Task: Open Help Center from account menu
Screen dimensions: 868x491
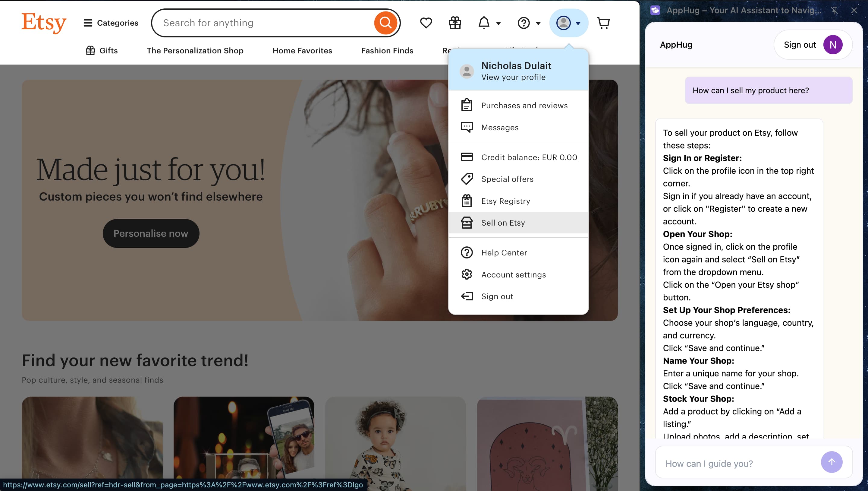Action: coord(519,252)
